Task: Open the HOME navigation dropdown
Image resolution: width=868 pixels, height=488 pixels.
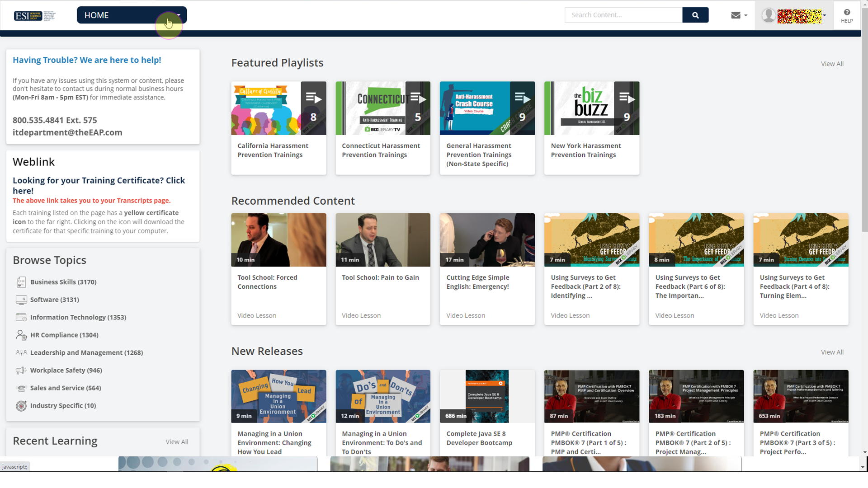Action: pos(131,15)
